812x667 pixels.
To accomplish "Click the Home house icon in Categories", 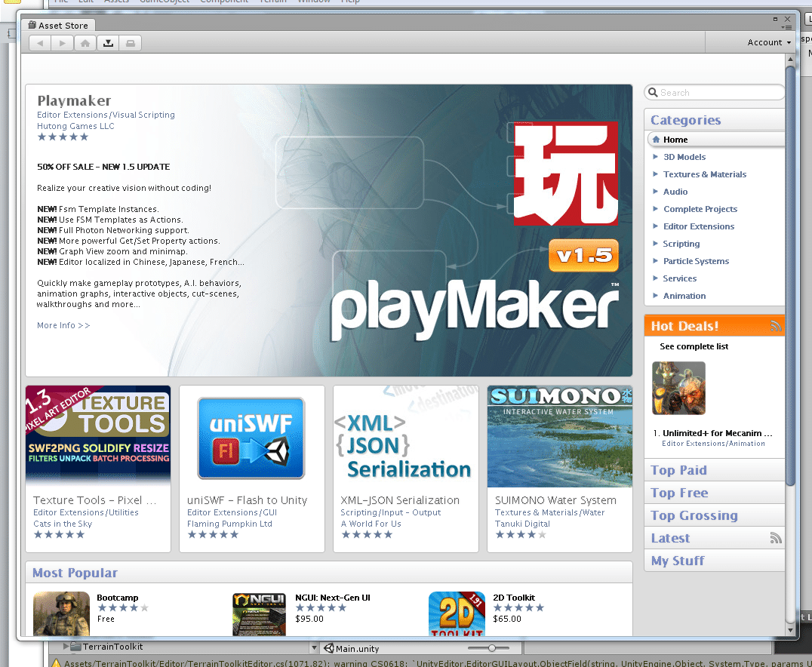I will pyautogui.click(x=656, y=140).
